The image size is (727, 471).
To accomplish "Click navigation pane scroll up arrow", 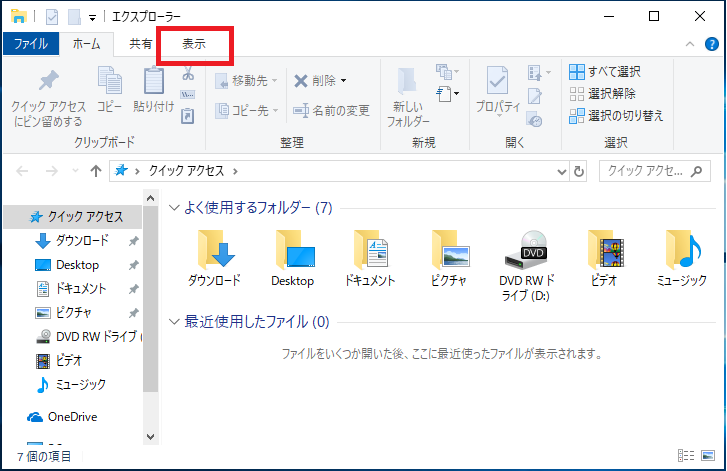I will [x=151, y=198].
